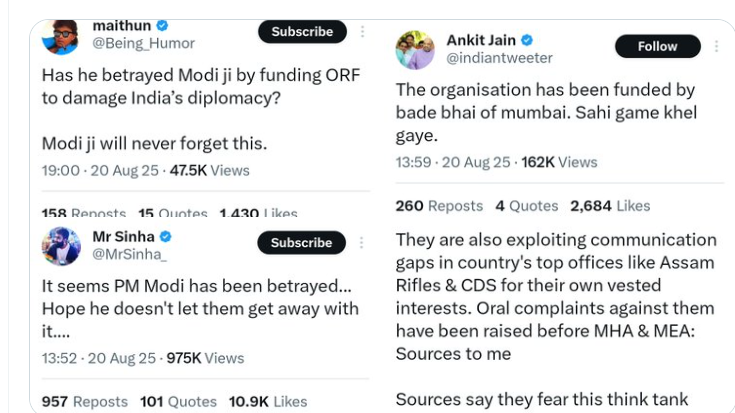Click the verified badge next to maithun
735x413 pixels.
click(162, 25)
